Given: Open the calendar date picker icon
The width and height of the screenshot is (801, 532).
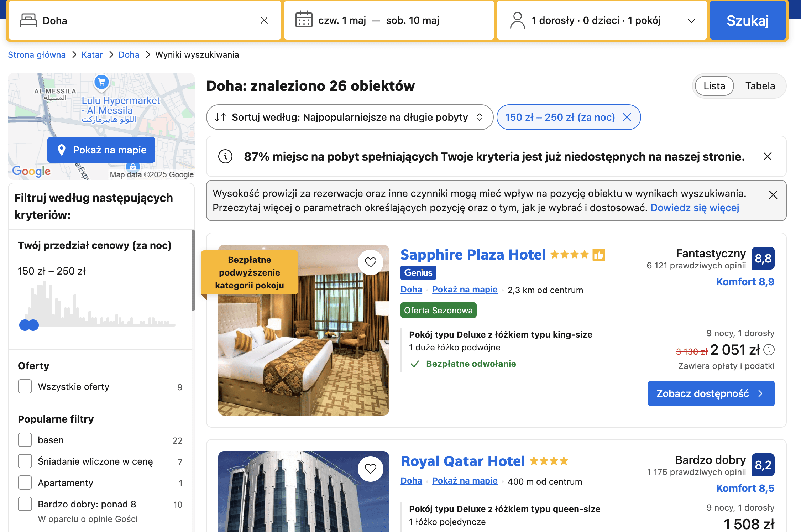Looking at the screenshot, I should (x=304, y=20).
